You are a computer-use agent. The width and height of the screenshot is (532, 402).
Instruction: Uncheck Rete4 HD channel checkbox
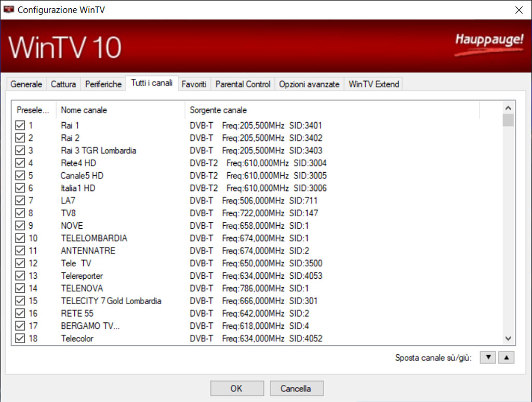20,163
